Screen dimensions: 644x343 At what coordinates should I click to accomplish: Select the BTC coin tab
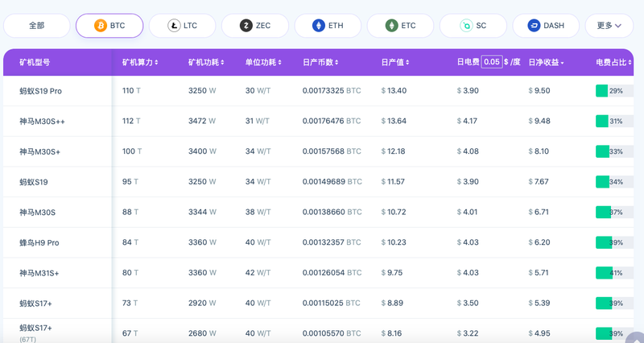(109, 26)
